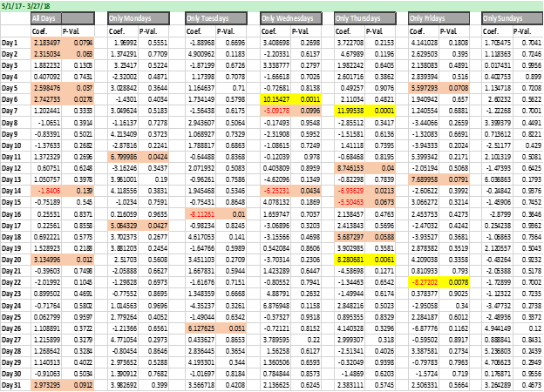Viewport: 544px width, 392px height.
Task: Select the Tuesday Day 2 coefficient 4.900962
Action: [x=201, y=54]
